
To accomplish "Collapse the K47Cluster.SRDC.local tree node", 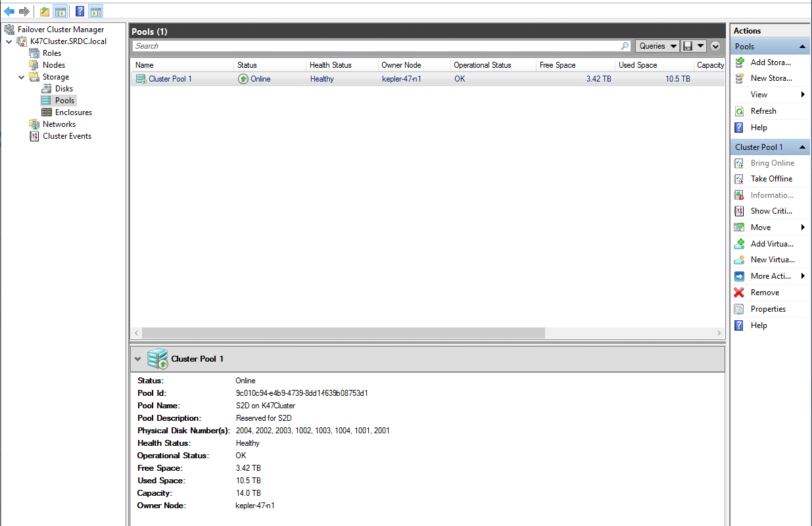I will (9, 41).
